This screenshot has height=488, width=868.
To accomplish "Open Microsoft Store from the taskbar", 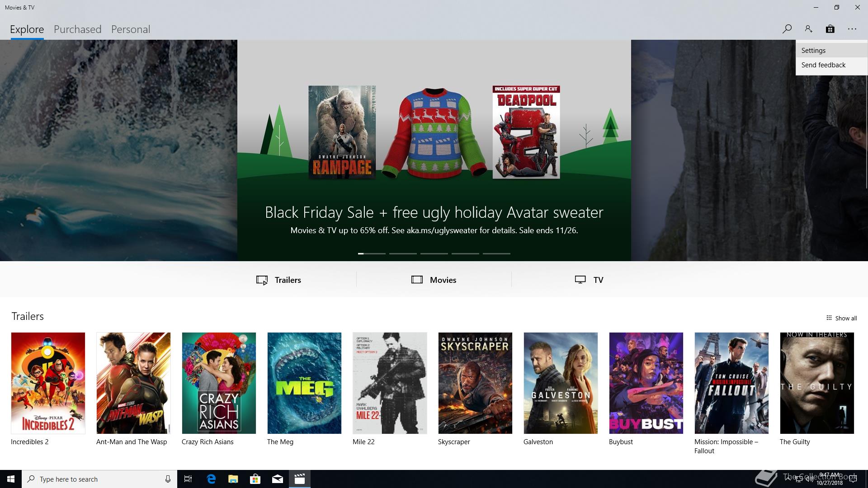I will coord(255,479).
